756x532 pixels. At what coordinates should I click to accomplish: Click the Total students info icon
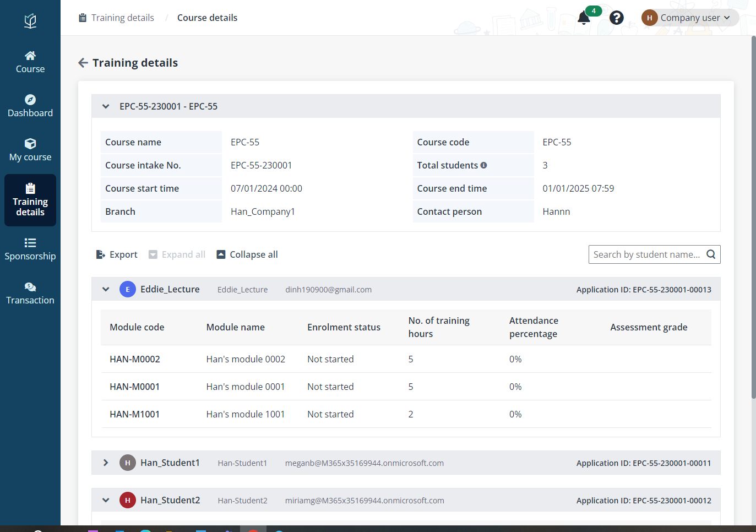pos(483,165)
